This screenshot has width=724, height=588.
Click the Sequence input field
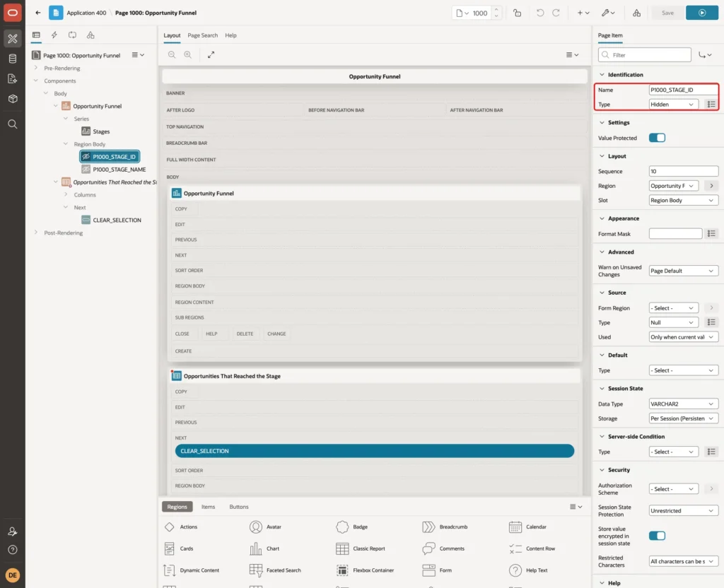684,172
